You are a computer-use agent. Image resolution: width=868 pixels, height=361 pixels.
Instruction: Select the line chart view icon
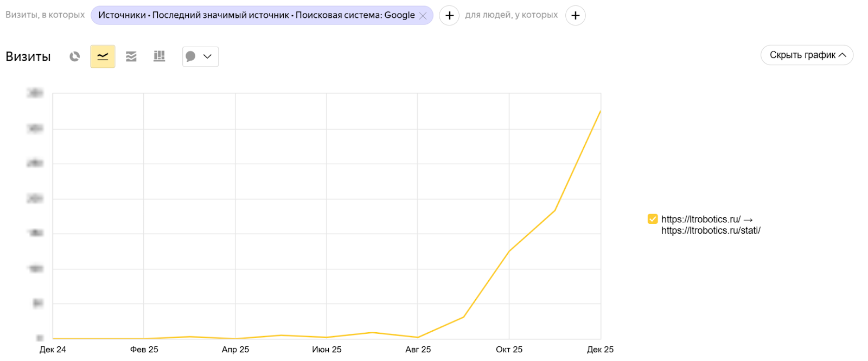(103, 56)
